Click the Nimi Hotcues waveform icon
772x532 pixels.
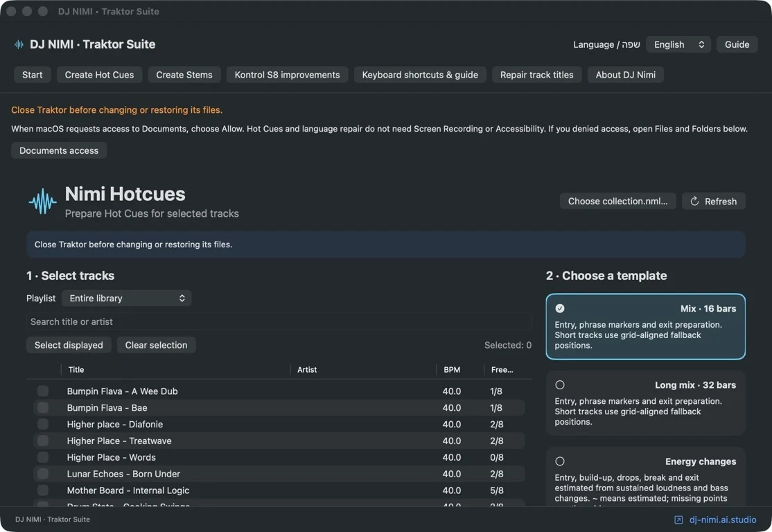42,202
